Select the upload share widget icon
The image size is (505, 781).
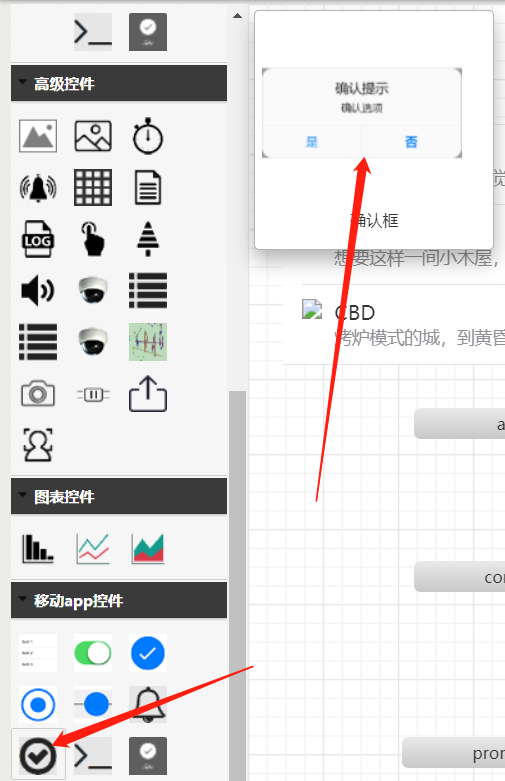tap(148, 393)
